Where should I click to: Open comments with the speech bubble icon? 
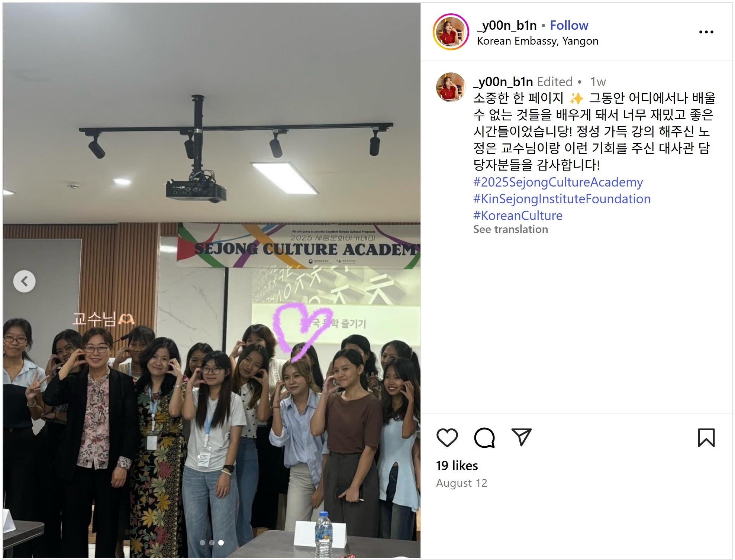pos(484,437)
